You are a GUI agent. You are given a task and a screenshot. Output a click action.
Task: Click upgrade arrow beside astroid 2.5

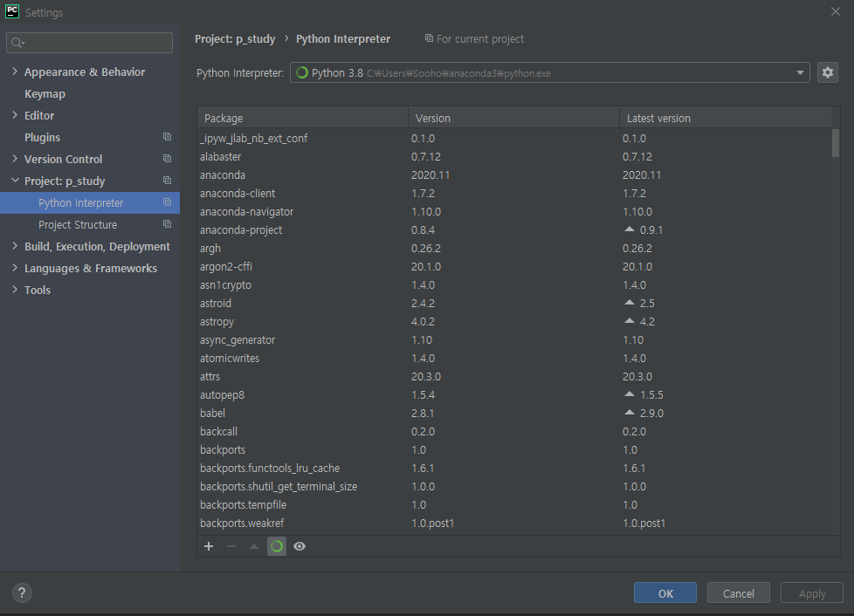630,303
